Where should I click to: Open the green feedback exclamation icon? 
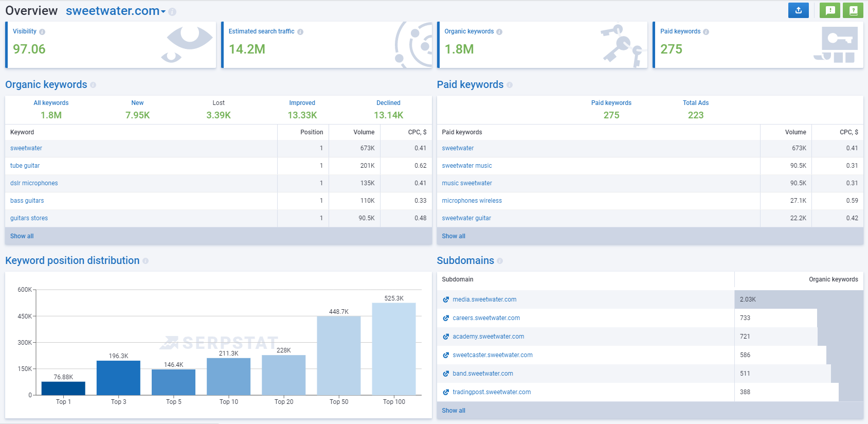[x=829, y=10]
